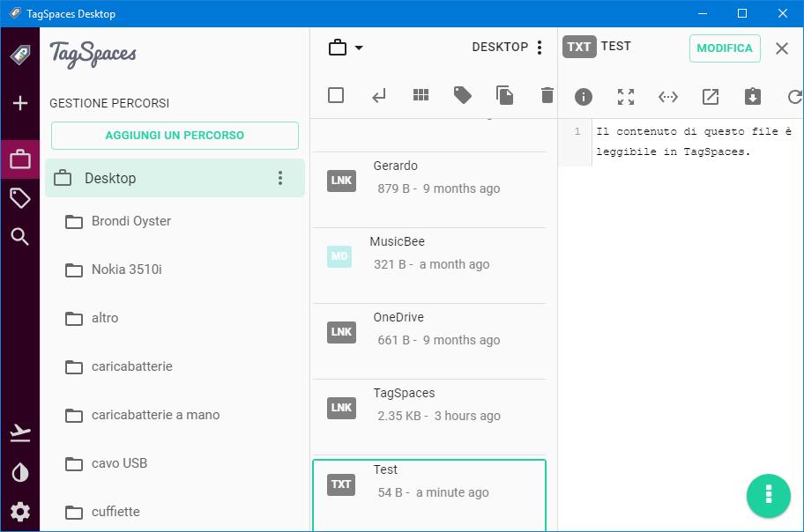The height and width of the screenshot is (532, 804).
Task: Select the MusicBee file entry
Action: (x=429, y=265)
